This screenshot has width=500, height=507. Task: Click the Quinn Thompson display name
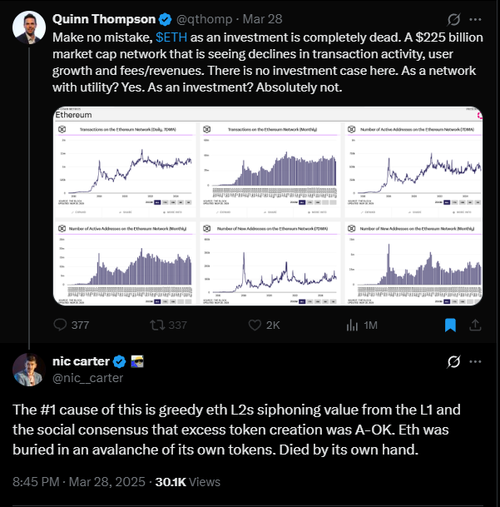(104, 19)
